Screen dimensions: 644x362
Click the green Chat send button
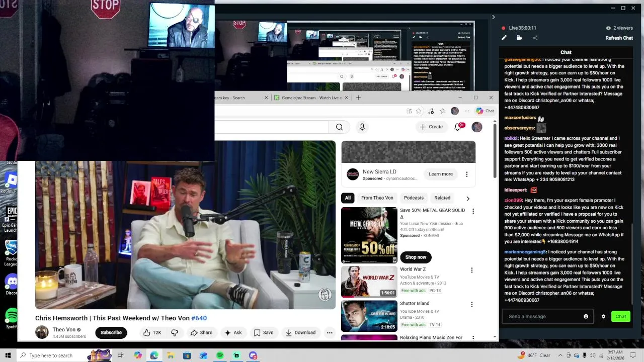[x=621, y=316]
